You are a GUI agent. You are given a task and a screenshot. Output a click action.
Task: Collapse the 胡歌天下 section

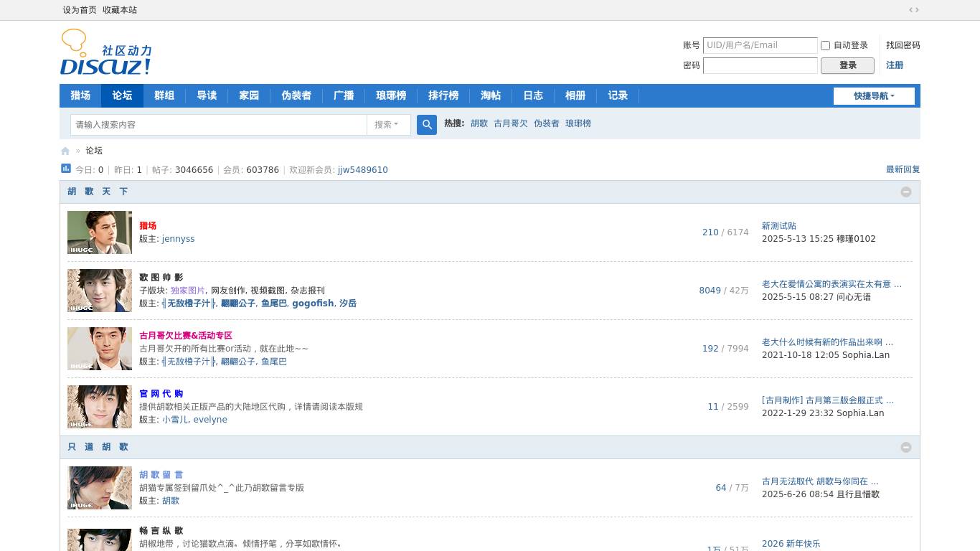click(906, 192)
